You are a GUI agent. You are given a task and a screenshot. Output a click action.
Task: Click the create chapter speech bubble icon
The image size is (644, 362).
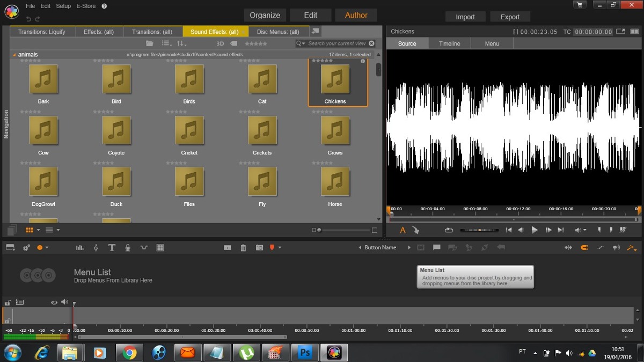click(437, 247)
